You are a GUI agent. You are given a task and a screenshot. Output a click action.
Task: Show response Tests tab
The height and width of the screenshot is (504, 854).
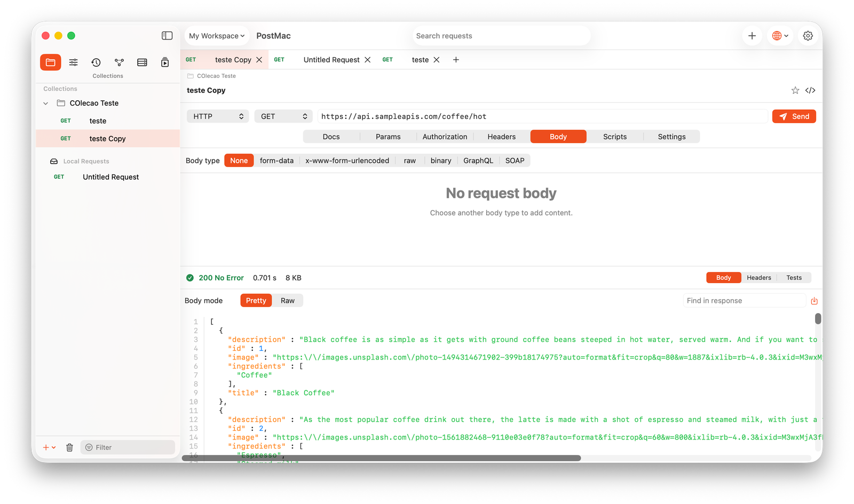[794, 278]
